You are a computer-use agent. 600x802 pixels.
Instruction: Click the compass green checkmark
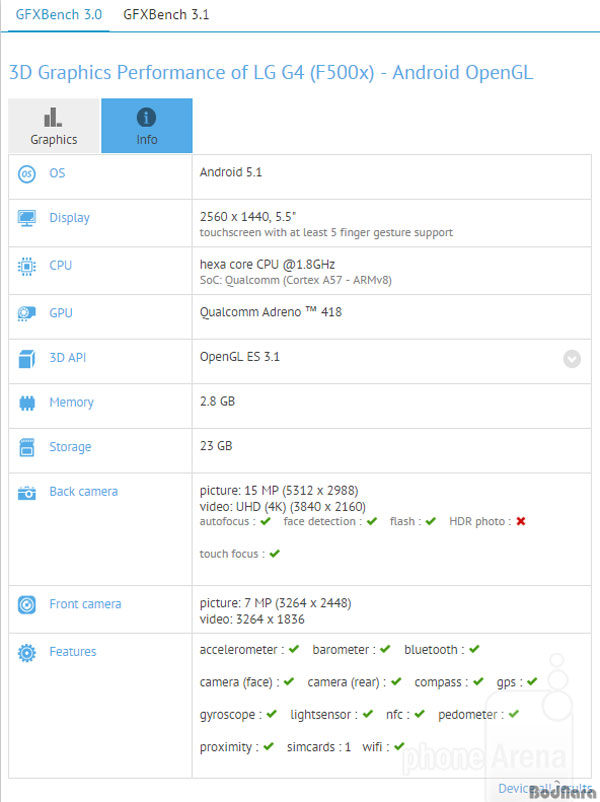click(478, 681)
